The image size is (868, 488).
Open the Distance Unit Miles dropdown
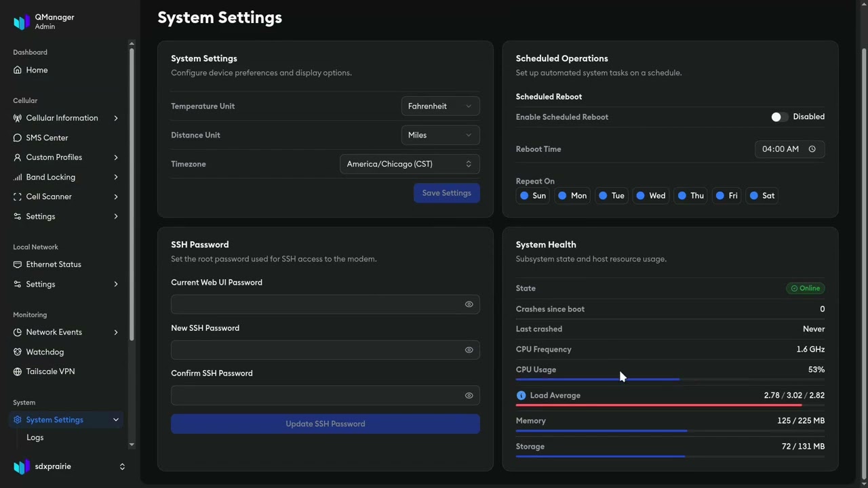point(440,135)
